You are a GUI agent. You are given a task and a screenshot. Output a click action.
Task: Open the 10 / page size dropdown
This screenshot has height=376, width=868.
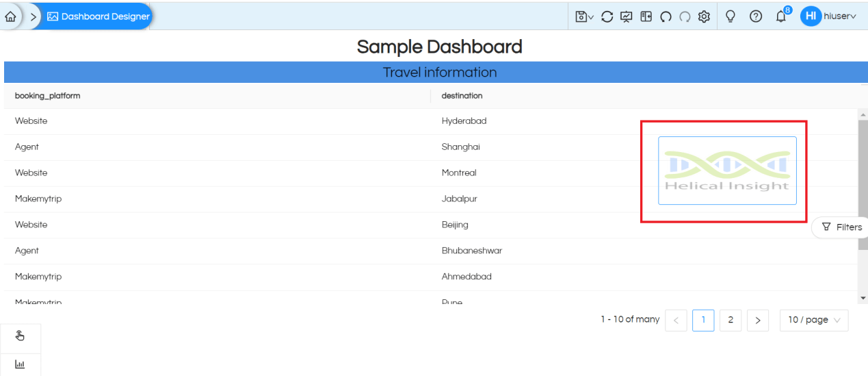point(814,320)
